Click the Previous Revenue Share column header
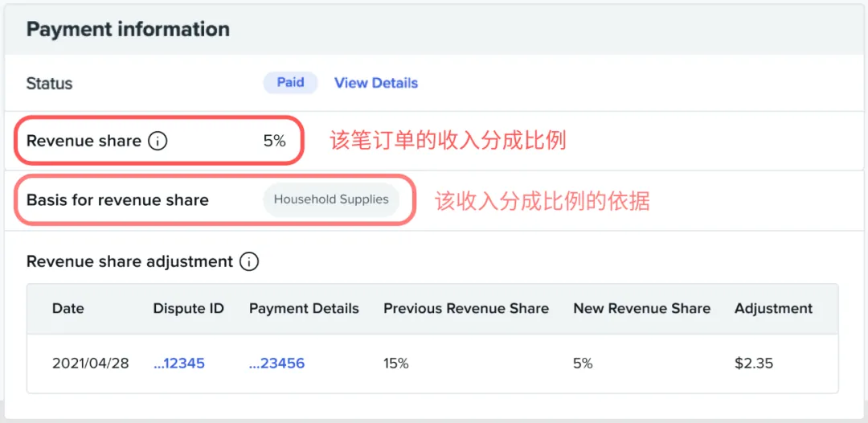The image size is (868, 423). pyautogui.click(x=466, y=308)
